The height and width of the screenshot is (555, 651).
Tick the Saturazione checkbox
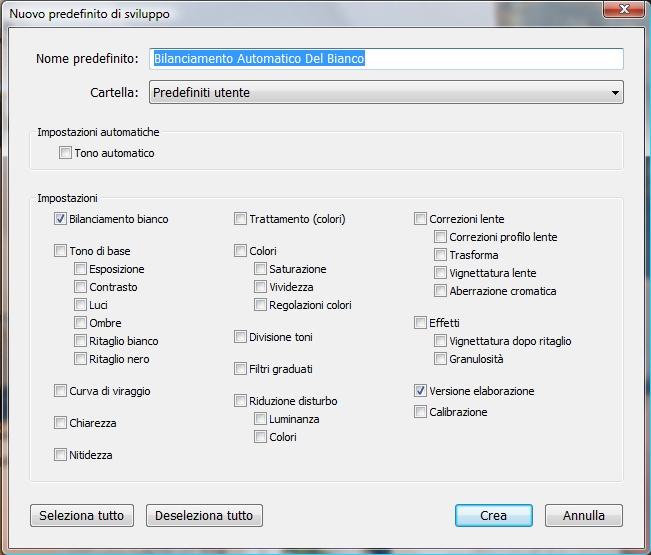(x=260, y=269)
